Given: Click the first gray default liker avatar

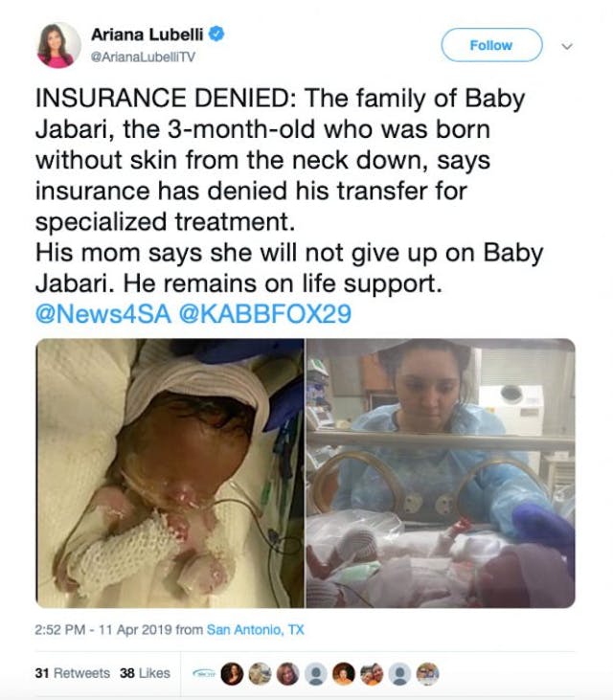Looking at the screenshot, I should (315, 673).
